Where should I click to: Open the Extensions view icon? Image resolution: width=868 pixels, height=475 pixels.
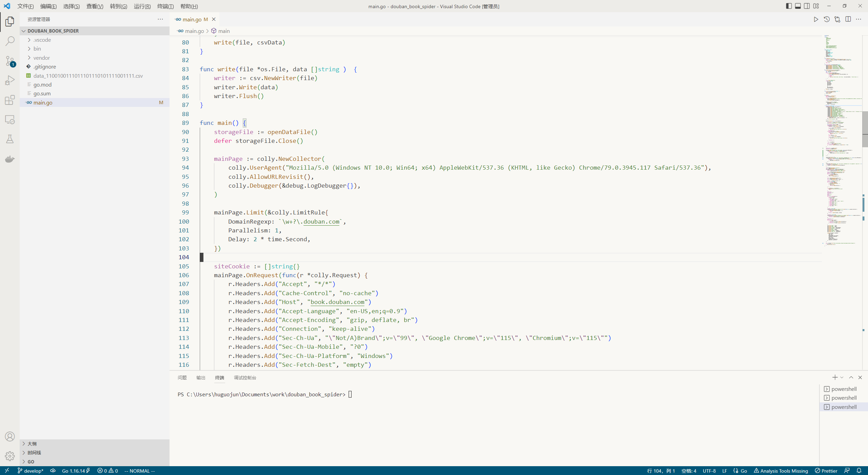pyautogui.click(x=10, y=100)
